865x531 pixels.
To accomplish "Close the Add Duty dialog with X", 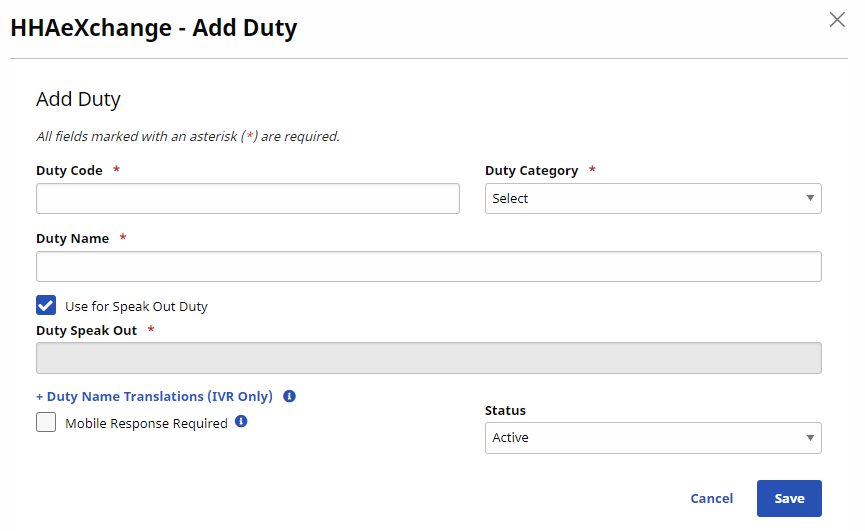I will point(837,19).
